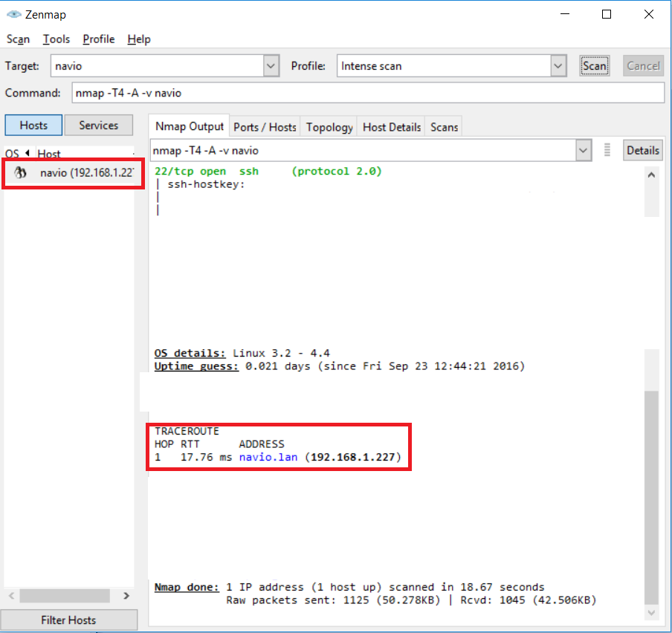Click the 22/tcp open ssh output line
672x633 pixels.
pos(268,172)
